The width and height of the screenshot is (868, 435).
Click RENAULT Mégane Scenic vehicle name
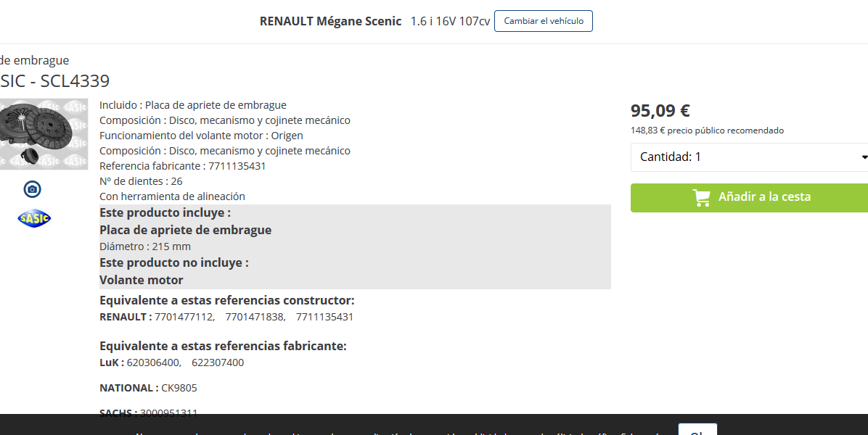pyautogui.click(x=330, y=21)
